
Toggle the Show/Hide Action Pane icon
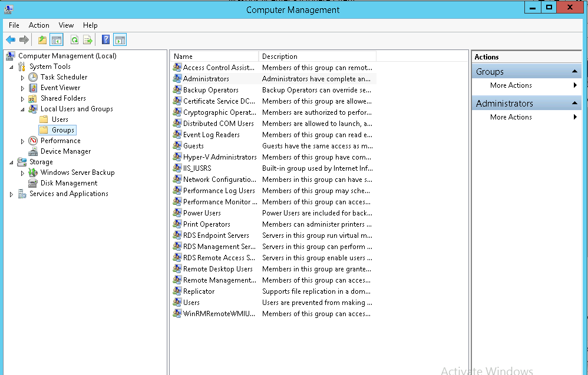click(119, 39)
